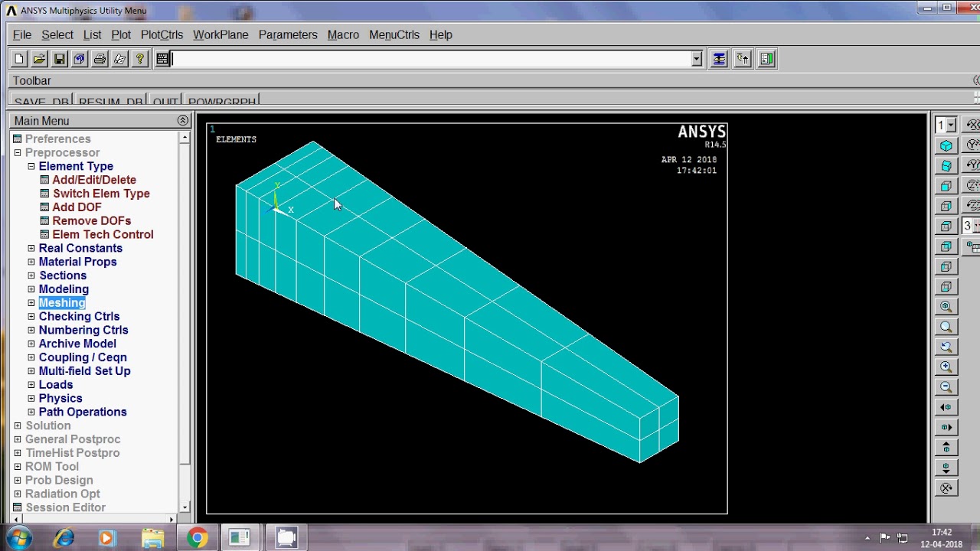The image size is (980, 551).
Task: Open a database file via folder icon
Action: 39,59
